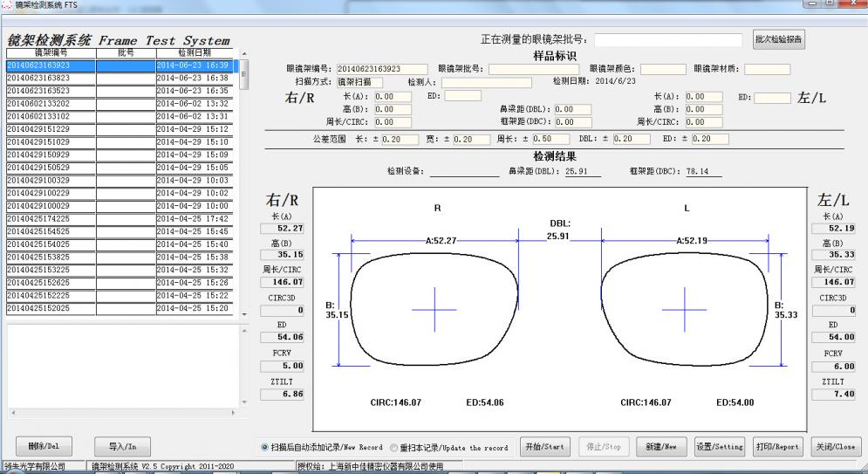Click date cell 2014-04-25 15:45
The width and height of the screenshot is (868, 474).
(195, 231)
